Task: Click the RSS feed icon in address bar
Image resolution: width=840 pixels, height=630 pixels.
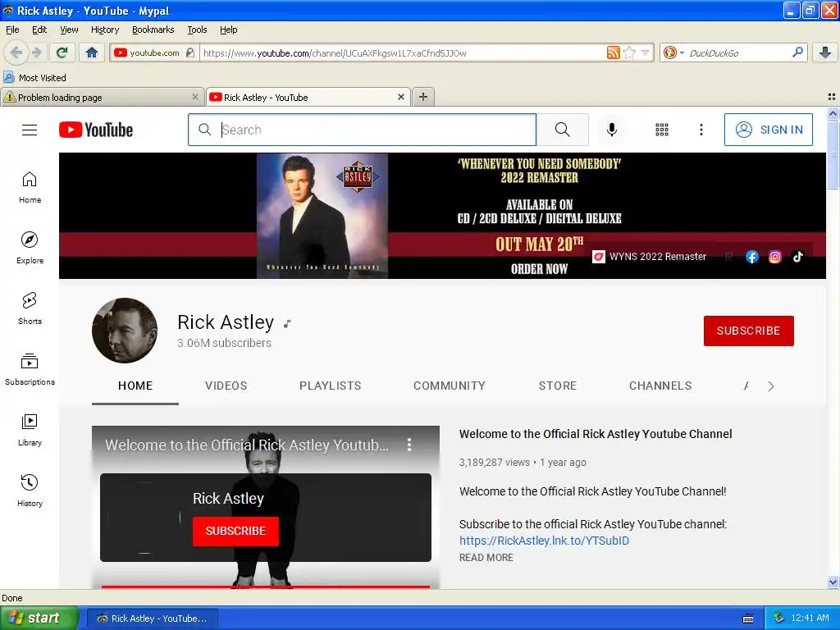Action: click(x=613, y=52)
